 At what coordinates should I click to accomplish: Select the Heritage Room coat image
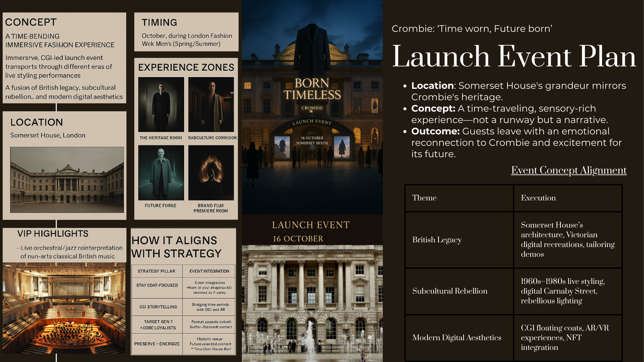pos(161,105)
